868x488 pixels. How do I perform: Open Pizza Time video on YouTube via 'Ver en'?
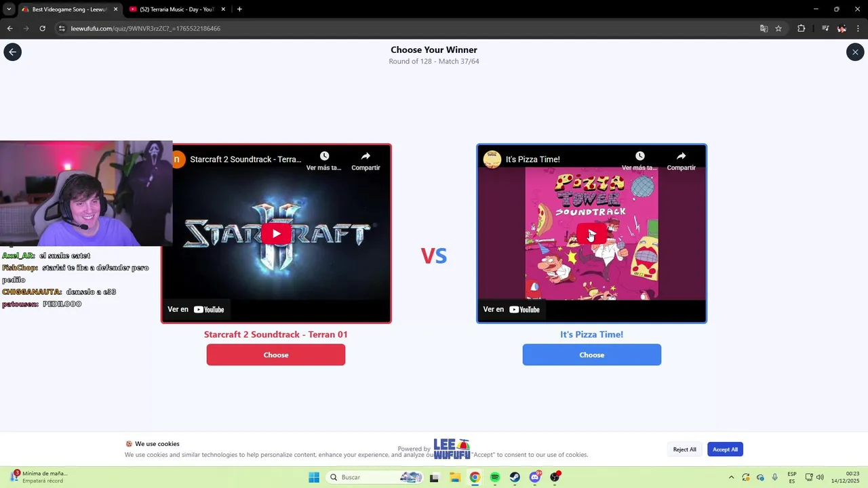click(x=511, y=309)
